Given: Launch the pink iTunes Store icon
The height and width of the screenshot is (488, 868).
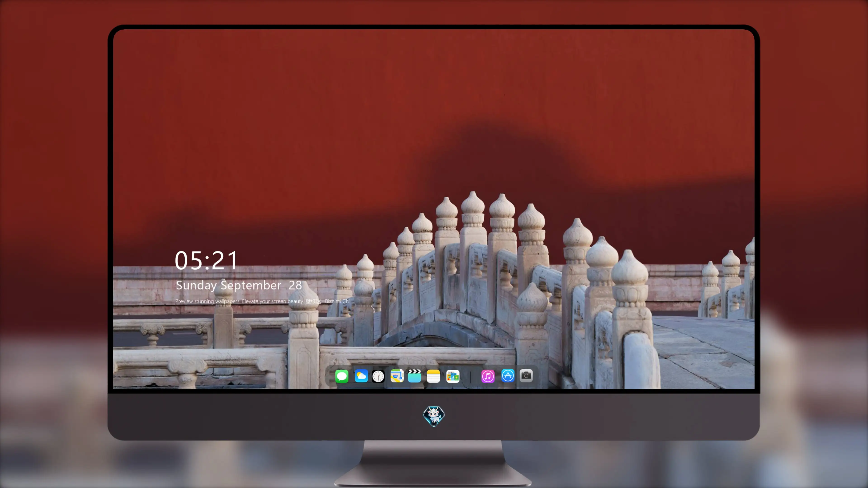Looking at the screenshot, I should [x=488, y=376].
